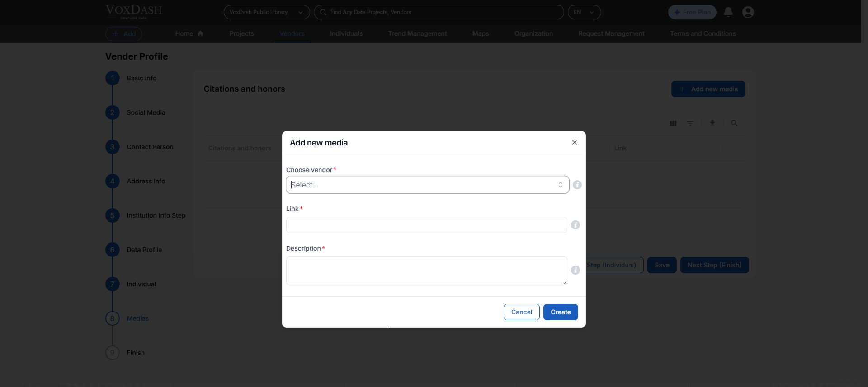Focus the Link input field

[426, 225]
